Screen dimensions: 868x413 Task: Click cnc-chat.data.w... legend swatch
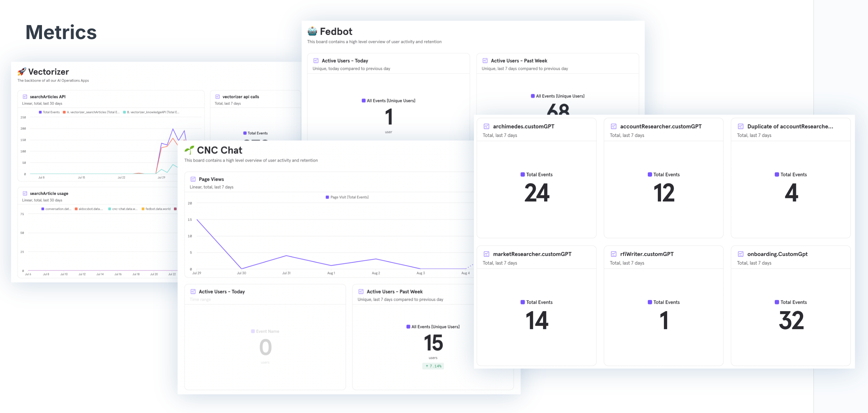[x=109, y=209]
